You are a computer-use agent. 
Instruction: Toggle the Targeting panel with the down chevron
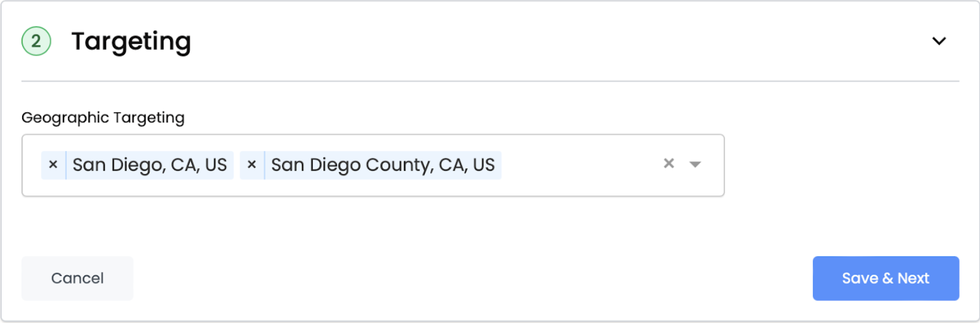[939, 41]
